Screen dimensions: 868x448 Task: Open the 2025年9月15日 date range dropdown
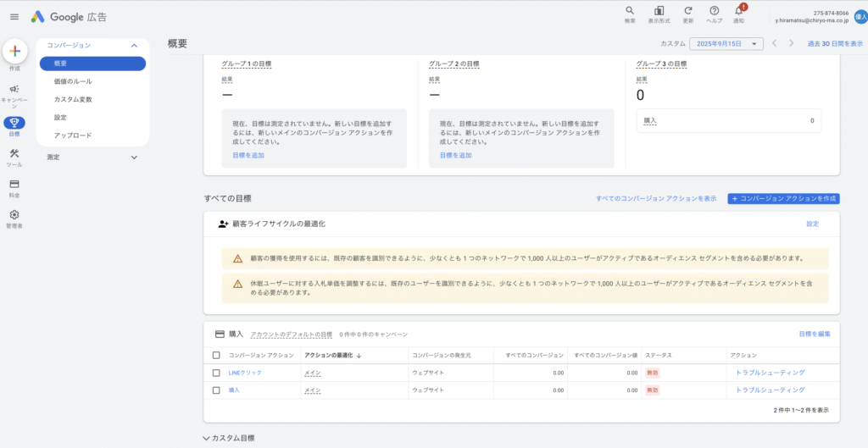pos(726,43)
